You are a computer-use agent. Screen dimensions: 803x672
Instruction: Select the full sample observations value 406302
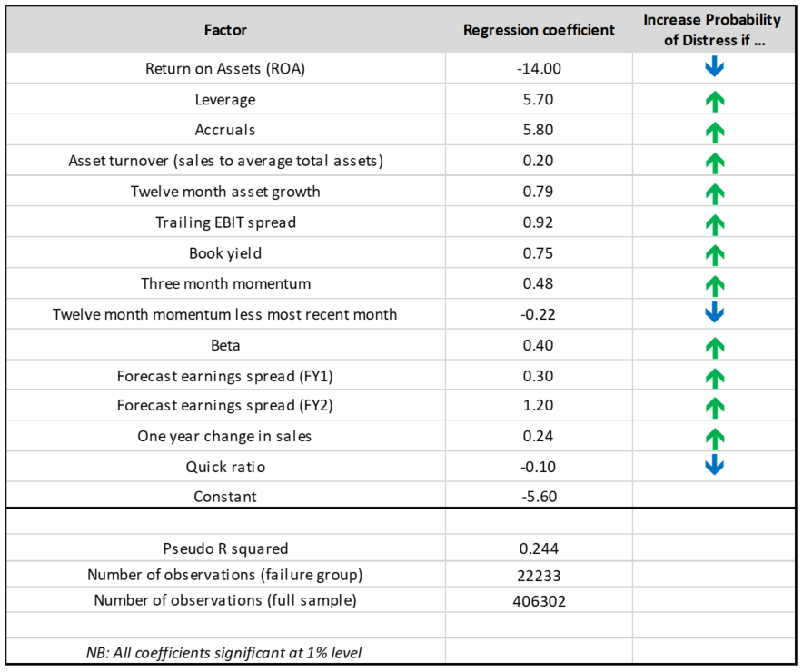pyautogui.click(x=539, y=600)
